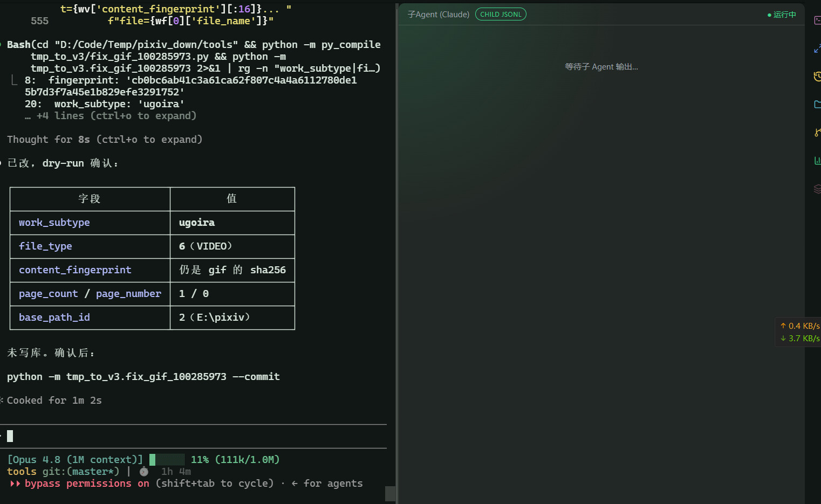This screenshot has width=821, height=504.
Task: Click the base_path_id table cell
Action: click(x=90, y=317)
